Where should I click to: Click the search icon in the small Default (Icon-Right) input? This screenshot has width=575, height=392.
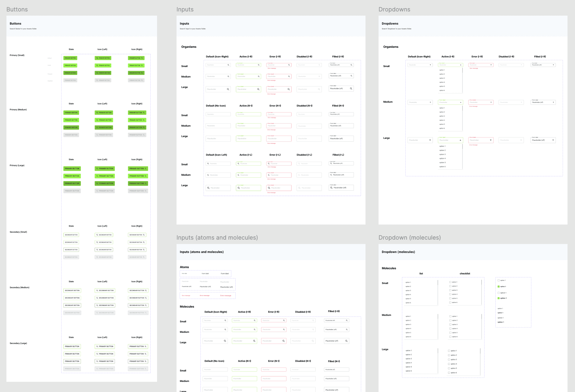tap(228, 65)
